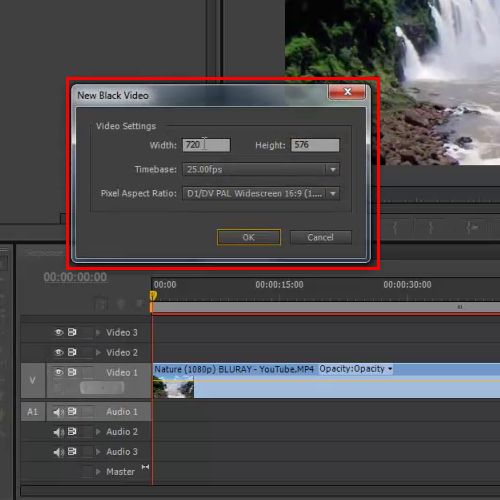Screen dimensions: 500x500
Task: Click the Mark Out brace icon in monitor
Action: (x=430, y=228)
